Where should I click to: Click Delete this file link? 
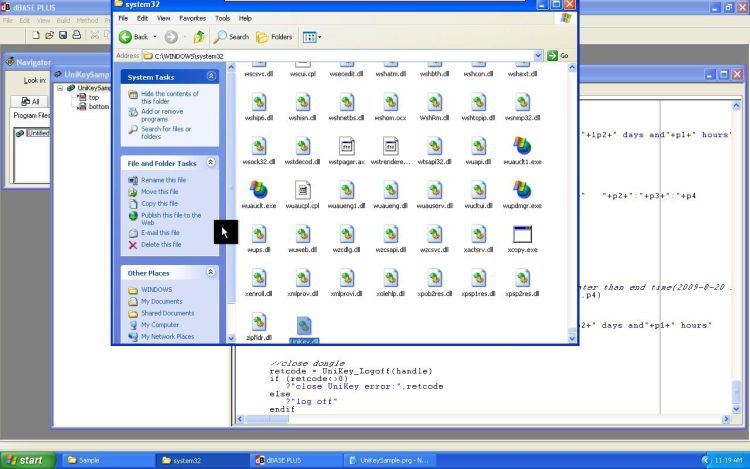[161, 244]
